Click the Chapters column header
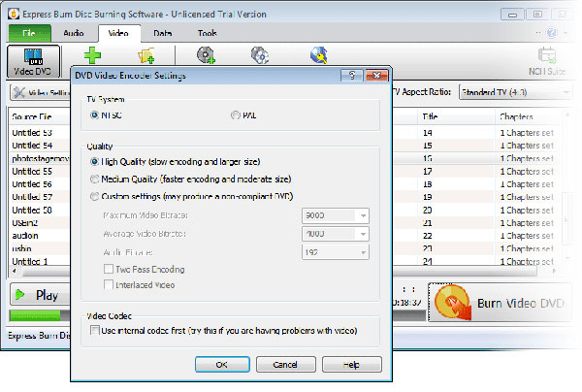Viewport: 582px width, 392px height. click(x=529, y=116)
